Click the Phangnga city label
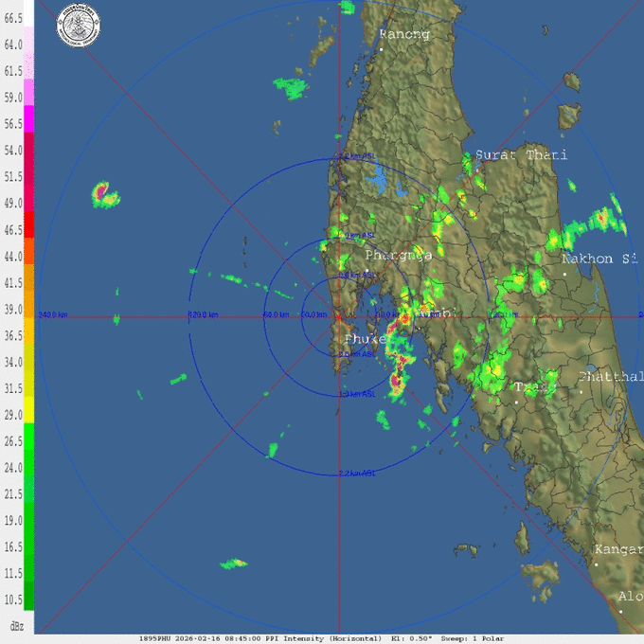 coord(399,256)
